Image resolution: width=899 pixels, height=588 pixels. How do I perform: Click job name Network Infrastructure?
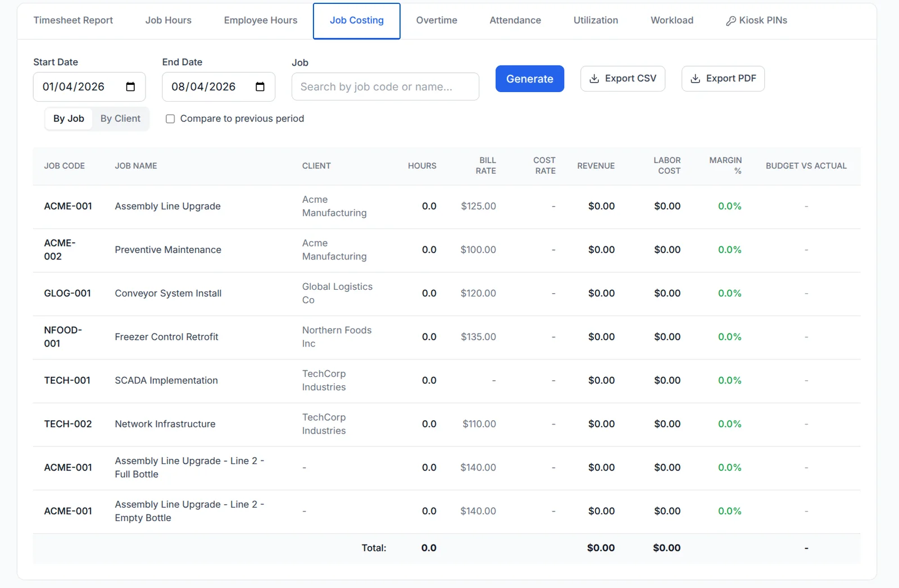[165, 424]
